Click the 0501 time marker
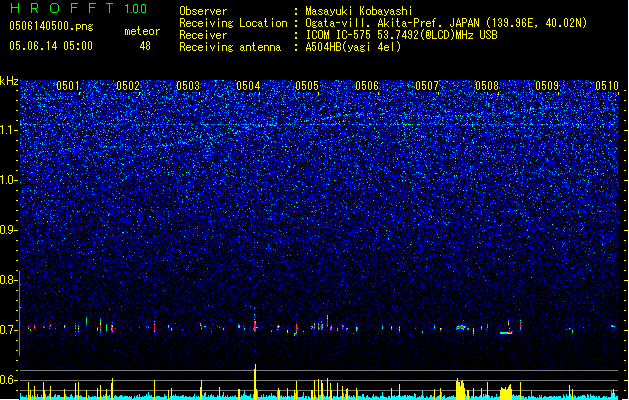Screen dimensions: 629x400 [68, 86]
